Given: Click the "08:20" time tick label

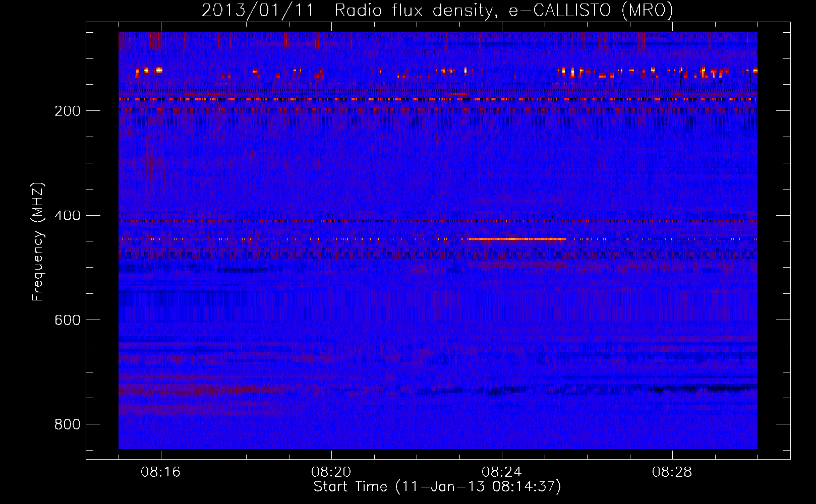Looking at the screenshot, I should click(331, 472).
